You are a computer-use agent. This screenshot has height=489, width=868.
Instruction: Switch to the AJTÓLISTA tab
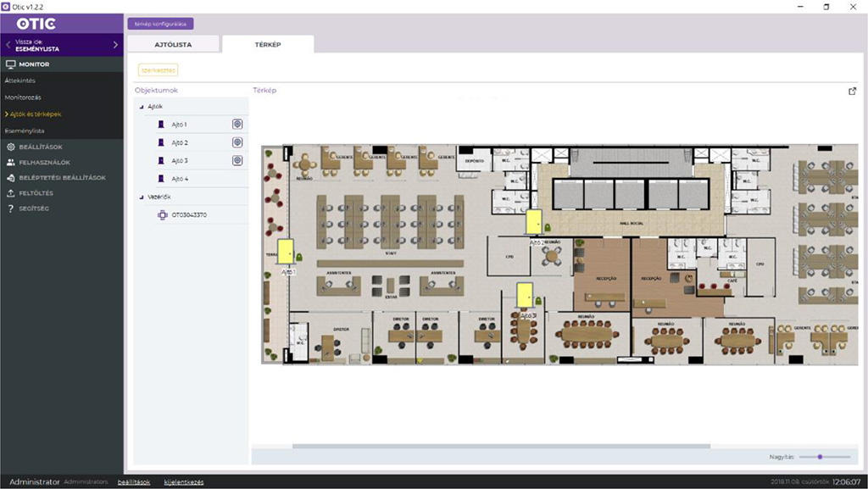pyautogui.click(x=174, y=44)
